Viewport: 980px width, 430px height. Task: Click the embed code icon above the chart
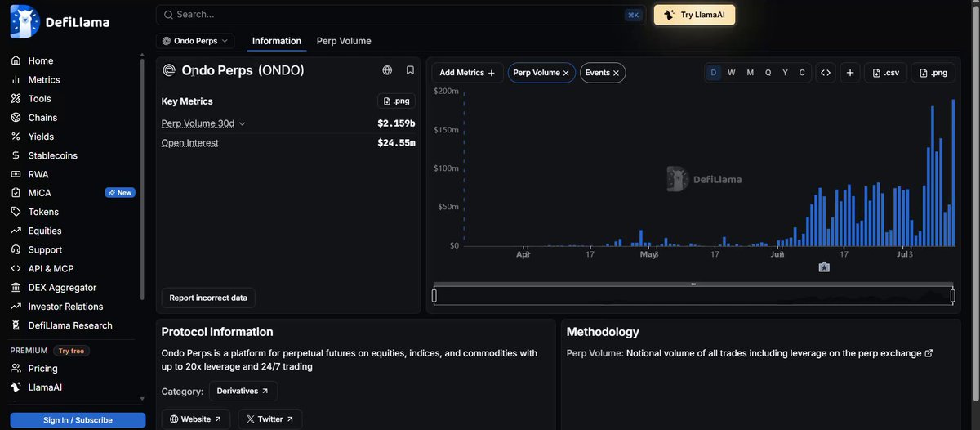(x=826, y=73)
